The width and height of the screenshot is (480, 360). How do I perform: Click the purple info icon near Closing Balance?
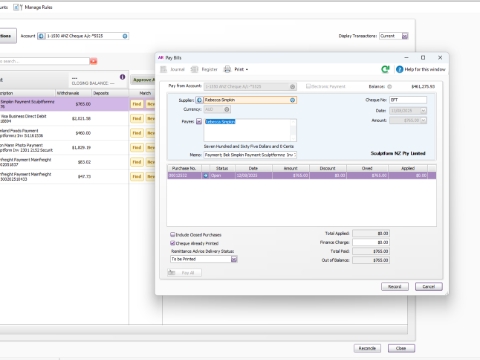pos(122,77)
